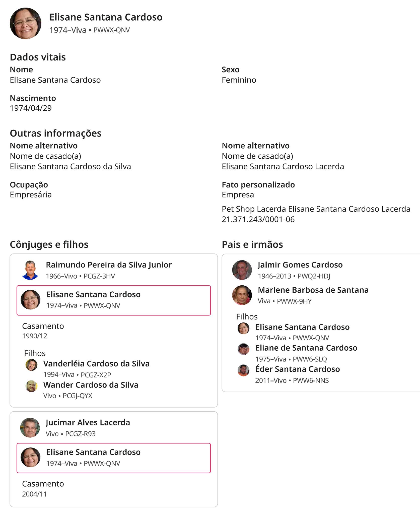
Task: Open Elisane Santana Cardoso in Filhos list
Action: pos(302,327)
